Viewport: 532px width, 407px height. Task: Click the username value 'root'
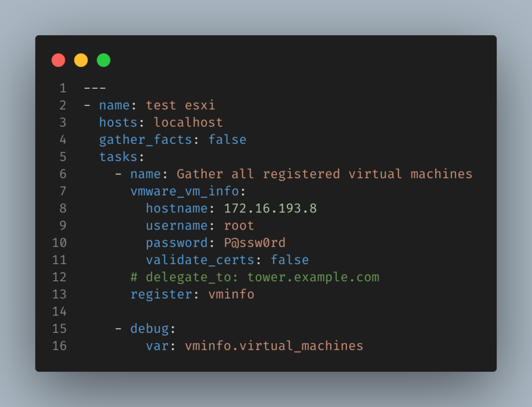pos(239,225)
